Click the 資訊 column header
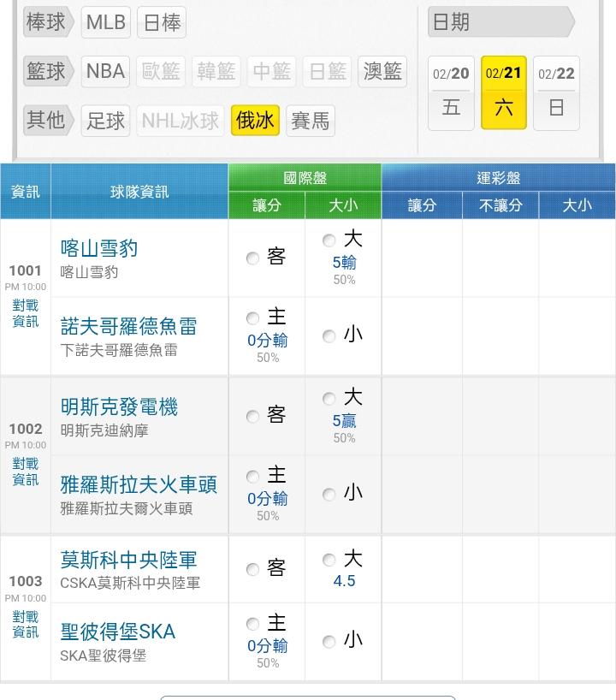Image resolution: width=616 pixels, height=700 pixels. [x=26, y=192]
